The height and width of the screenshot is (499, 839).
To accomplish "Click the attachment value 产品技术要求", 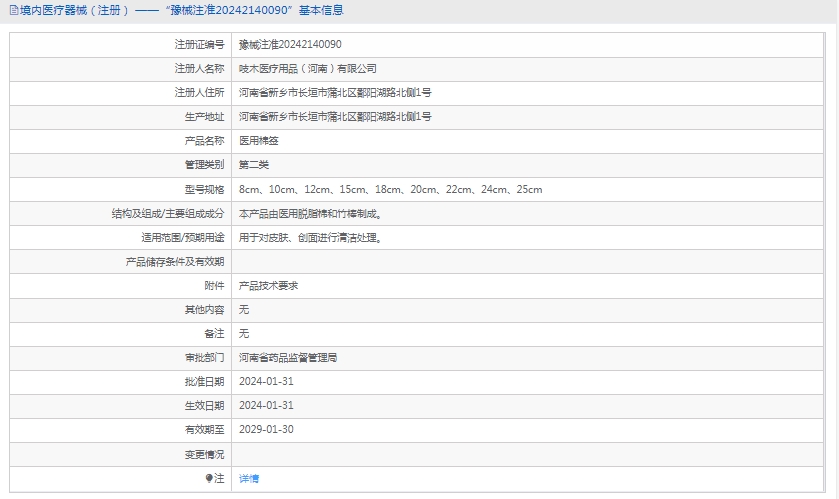I will pos(268,286).
